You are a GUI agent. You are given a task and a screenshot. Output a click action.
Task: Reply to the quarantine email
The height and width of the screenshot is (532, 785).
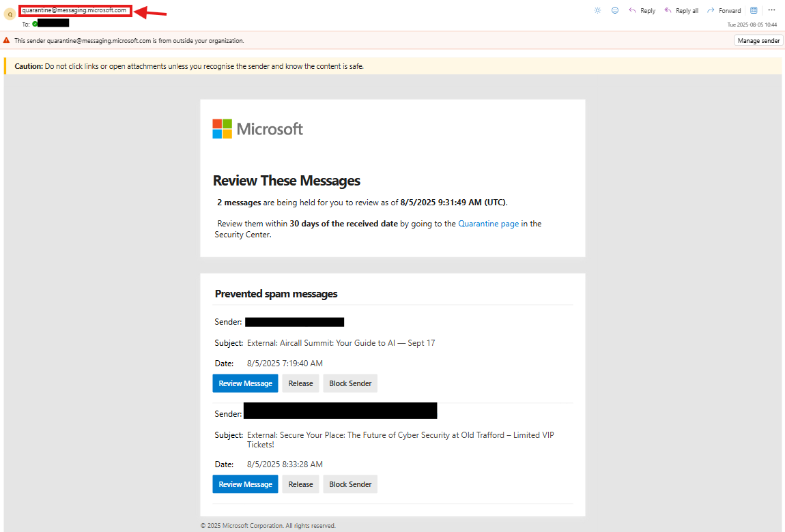(642, 10)
